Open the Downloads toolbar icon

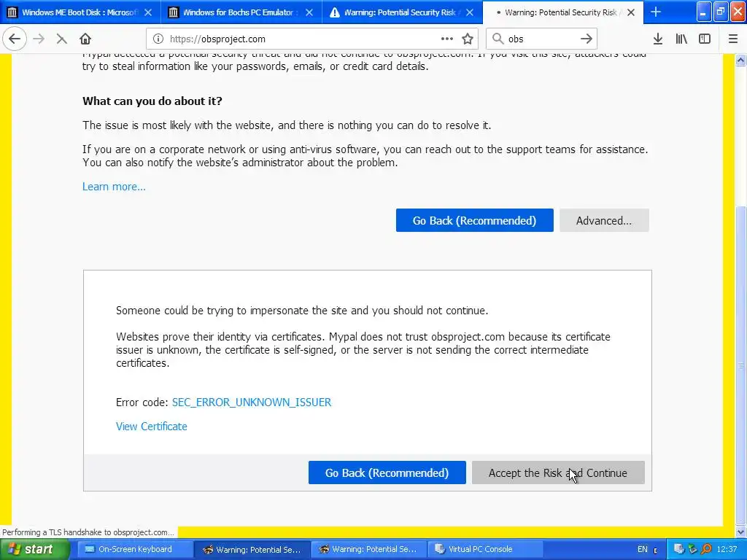[x=658, y=39]
